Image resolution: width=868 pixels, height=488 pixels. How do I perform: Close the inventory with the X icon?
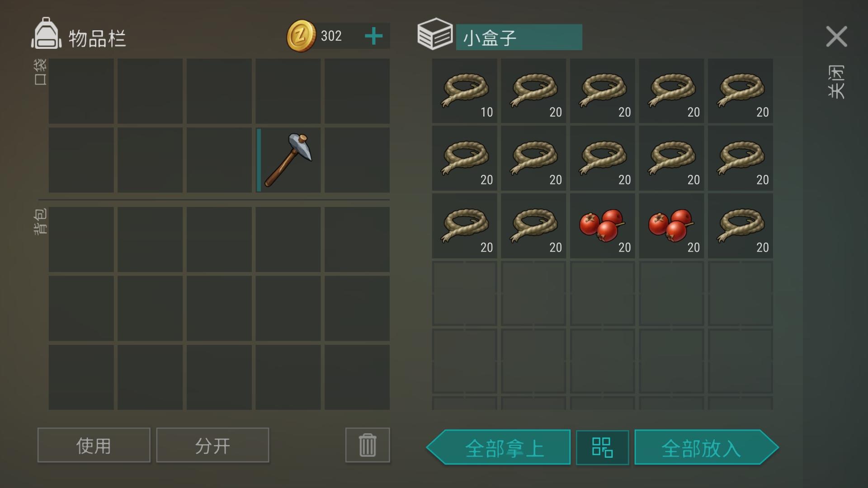click(x=836, y=37)
